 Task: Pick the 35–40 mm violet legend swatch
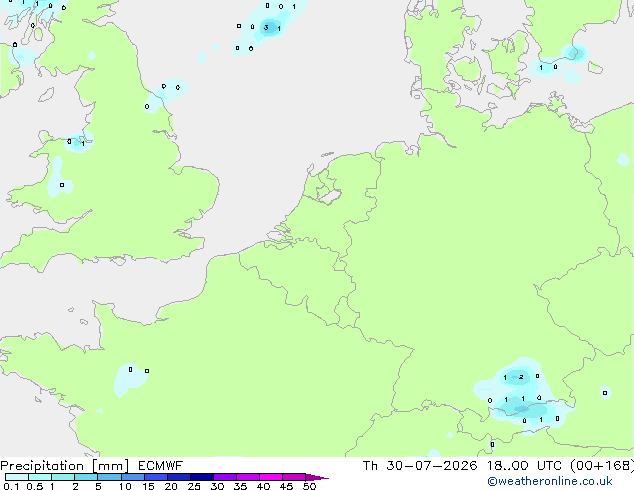pos(248,477)
